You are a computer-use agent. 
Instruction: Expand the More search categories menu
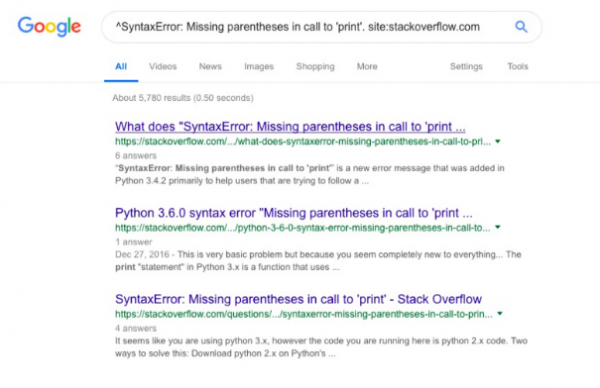(367, 66)
